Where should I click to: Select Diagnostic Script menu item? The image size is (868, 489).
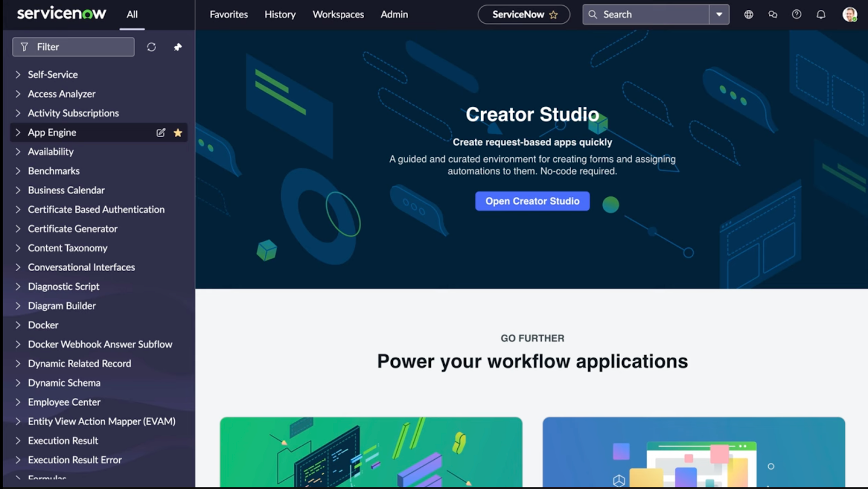tap(63, 286)
